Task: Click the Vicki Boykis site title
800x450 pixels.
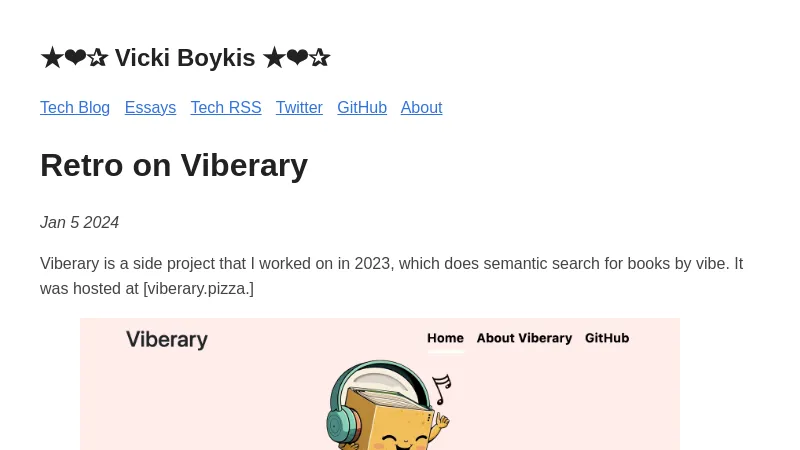Action: (185, 58)
